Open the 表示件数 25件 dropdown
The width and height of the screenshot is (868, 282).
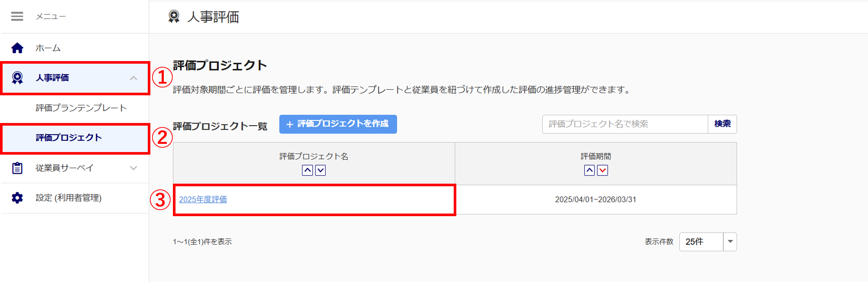[x=708, y=242]
